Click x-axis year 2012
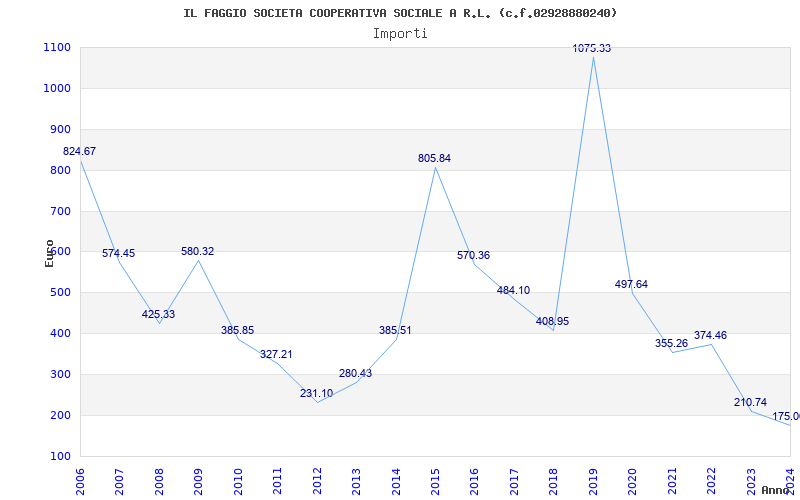This screenshot has height=500, width=800. click(317, 481)
